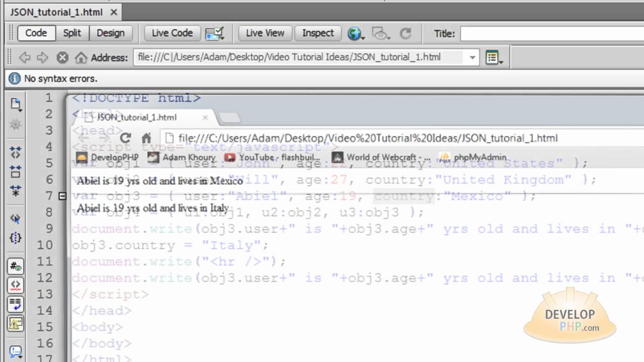The height and width of the screenshot is (362, 644).
Task: Toggle Highlight Invalid Code
Action: (x=16, y=283)
